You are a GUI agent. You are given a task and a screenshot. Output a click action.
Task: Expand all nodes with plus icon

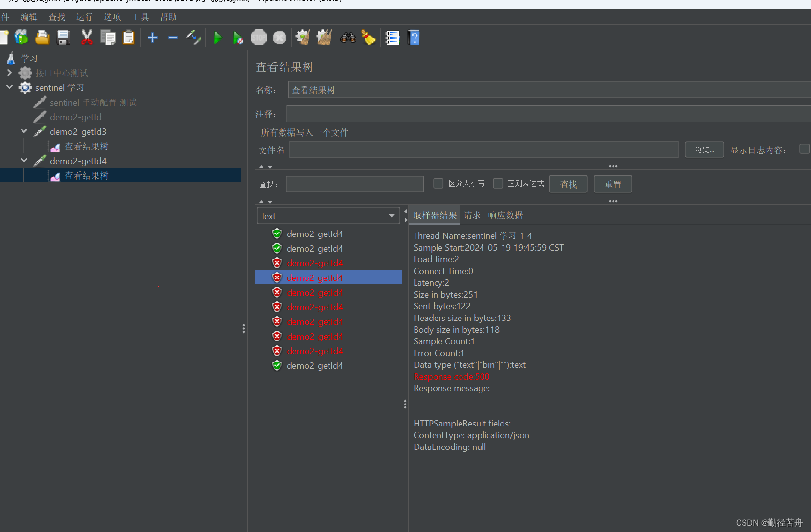click(x=153, y=38)
